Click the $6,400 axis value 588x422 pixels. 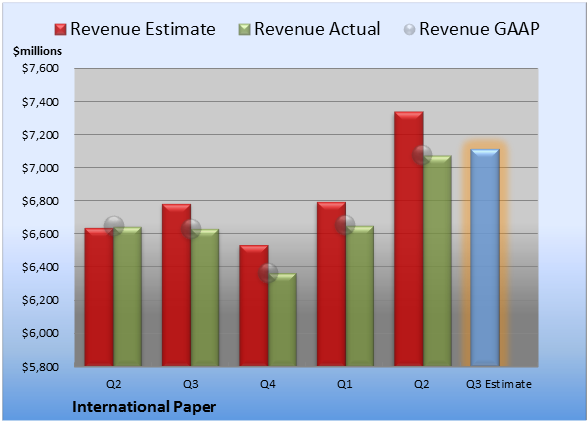40,267
